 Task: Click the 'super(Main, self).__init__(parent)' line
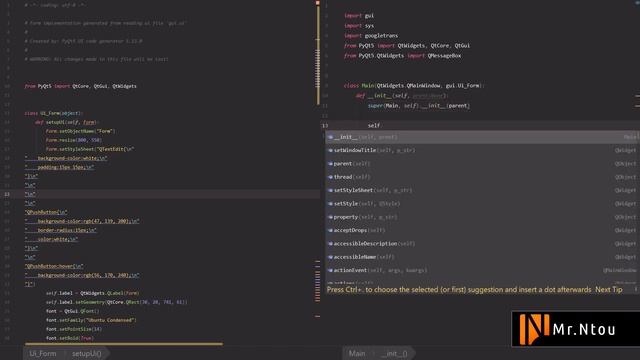point(419,106)
